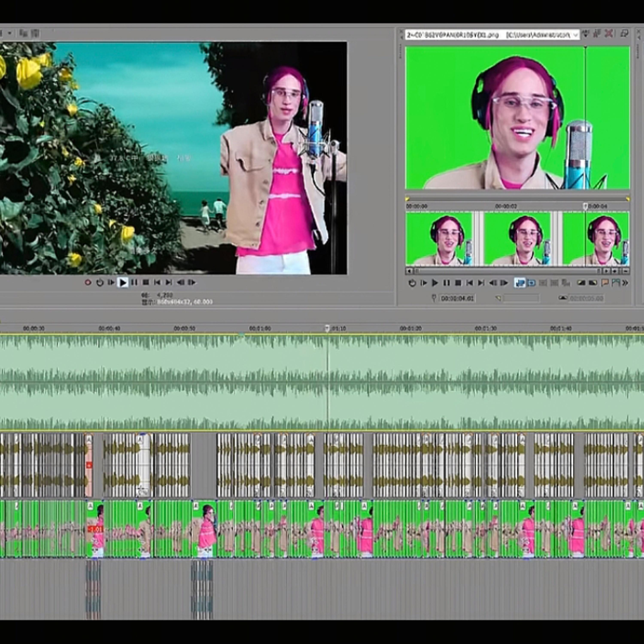Click Loop Playback icon in preview transport
Image resolution: width=644 pixels, height=644 pixels.
(100, 283)
